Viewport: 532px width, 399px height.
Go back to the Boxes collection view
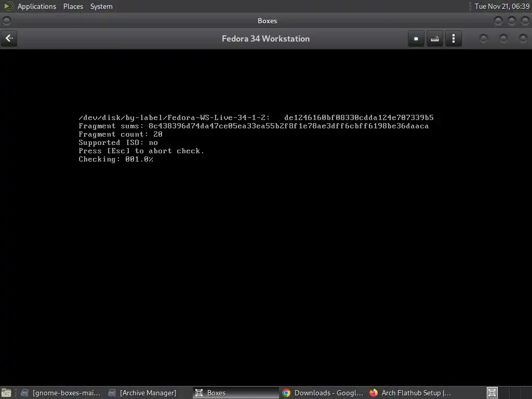point(9,38)
